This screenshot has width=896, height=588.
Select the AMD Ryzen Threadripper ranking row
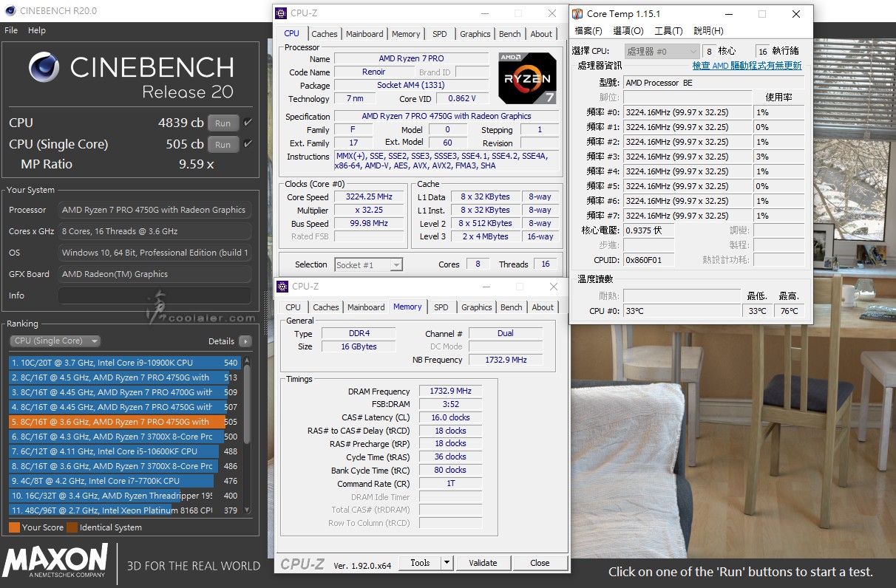point(125,496)
